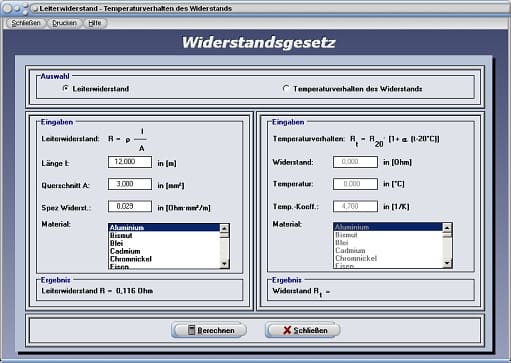
Task: Click the Temp.-Koeff. input field
Action: (x=355, y=206)
